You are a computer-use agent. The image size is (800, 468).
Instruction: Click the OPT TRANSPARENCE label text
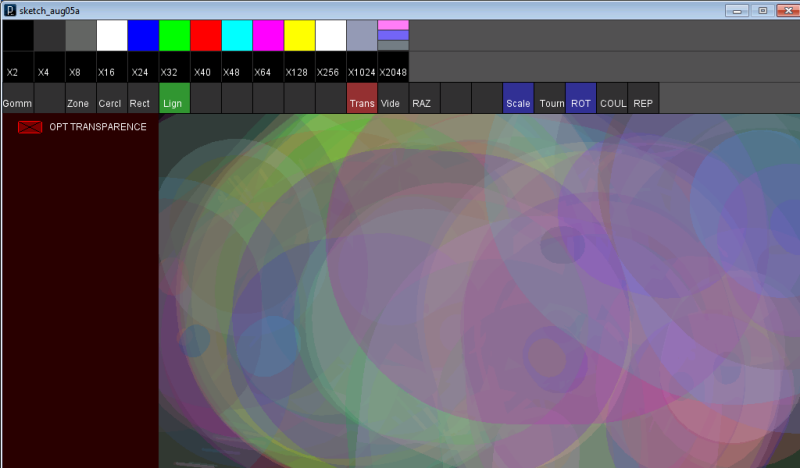click(x=98, y=127)
